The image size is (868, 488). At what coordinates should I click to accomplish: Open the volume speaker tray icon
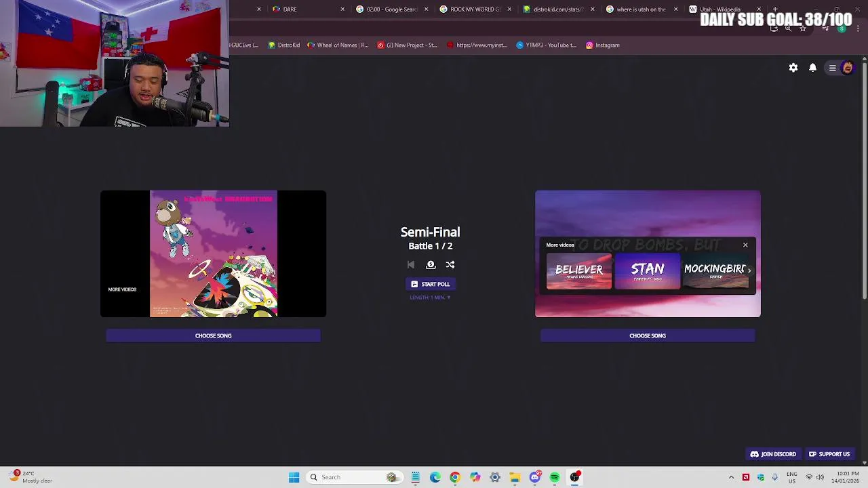point(820,477)
